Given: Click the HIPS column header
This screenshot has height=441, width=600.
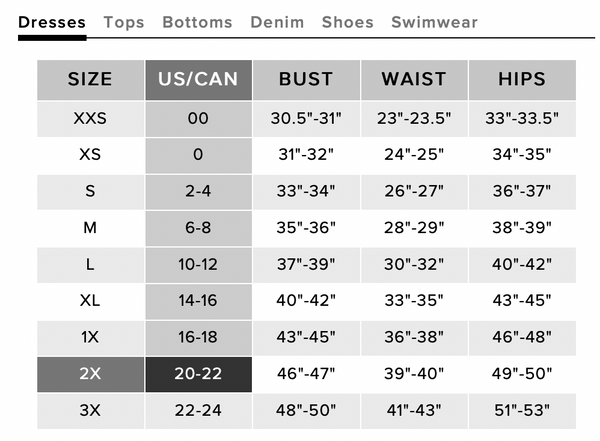Looking at the screenshot, I should (x=522, y=80).
